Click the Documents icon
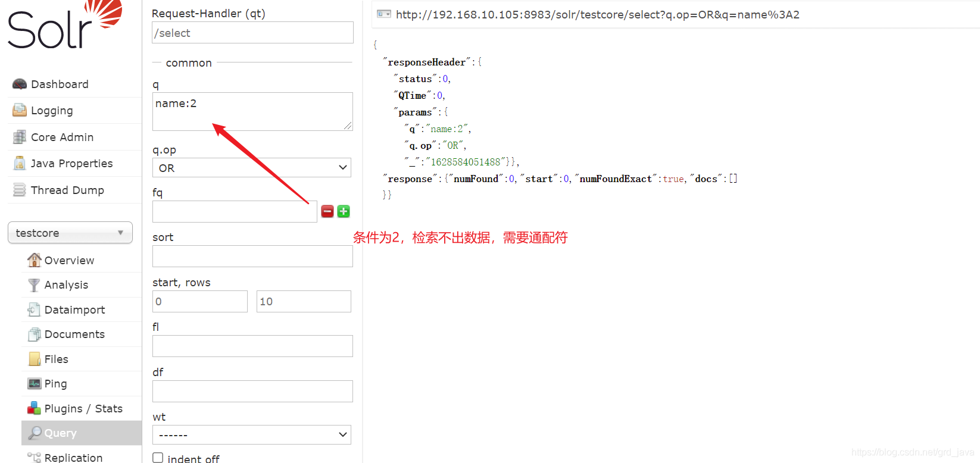The width and height of the screenshot is (980, 463). (x=35, y=334)
